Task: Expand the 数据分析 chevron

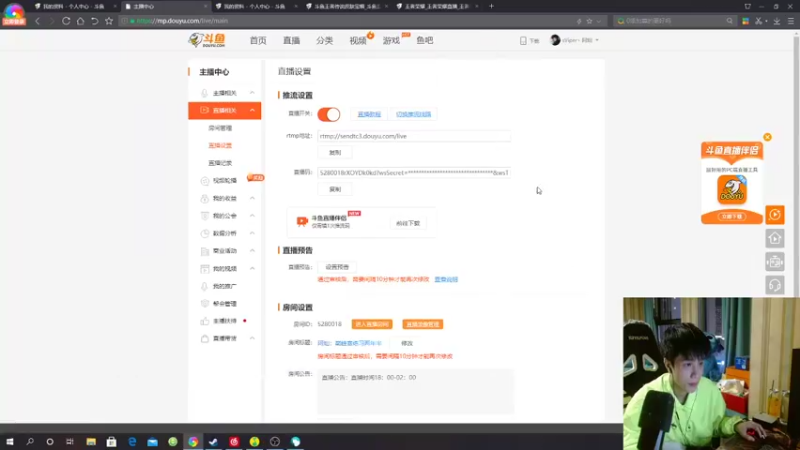Action: (252, 233)
